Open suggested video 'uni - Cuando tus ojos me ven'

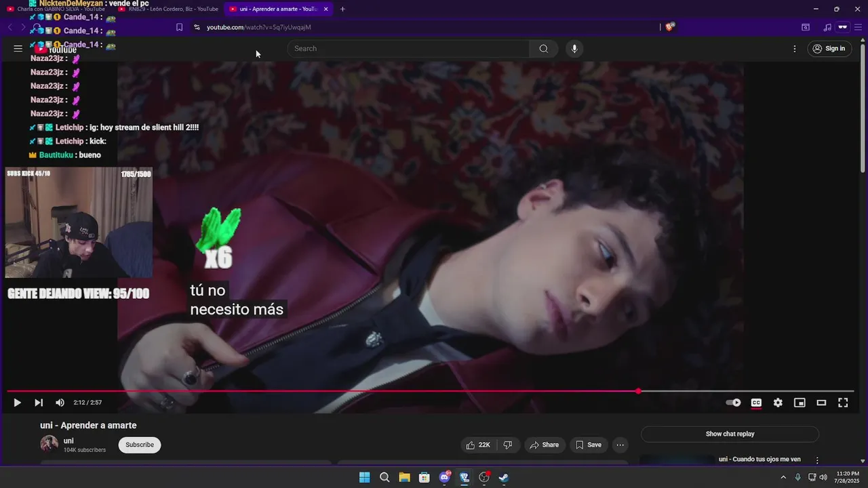(x=759, y=460)
